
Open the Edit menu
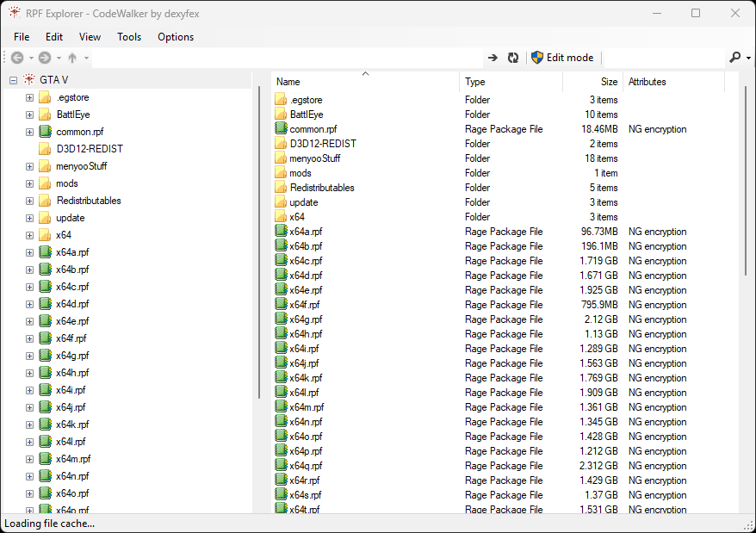pyautogui.click(x=54, y=37)
